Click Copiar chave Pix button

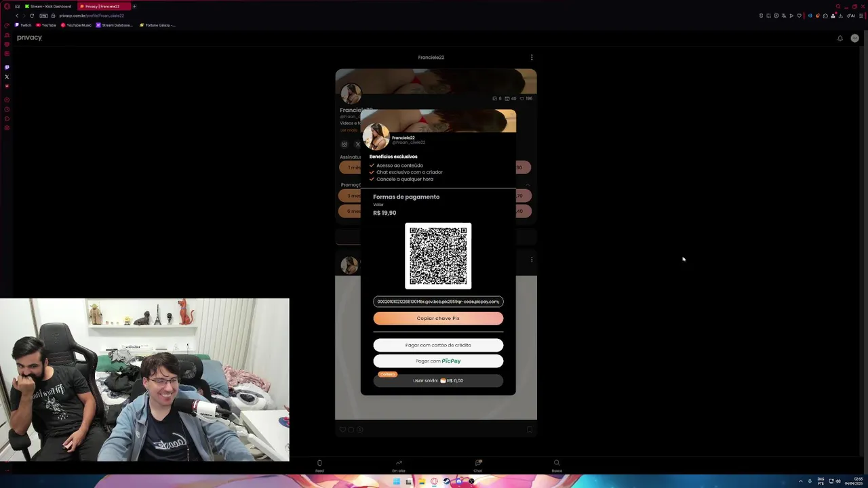(x=438, y=319)
